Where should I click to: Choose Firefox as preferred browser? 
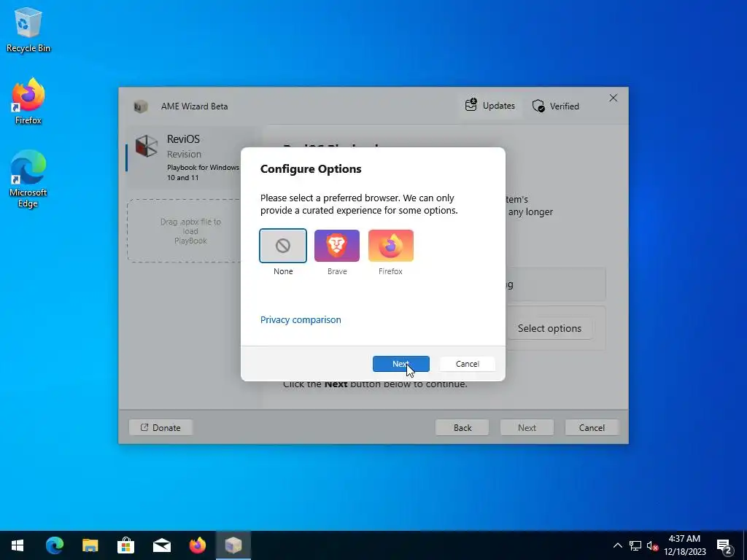click(x=391, y=246)
